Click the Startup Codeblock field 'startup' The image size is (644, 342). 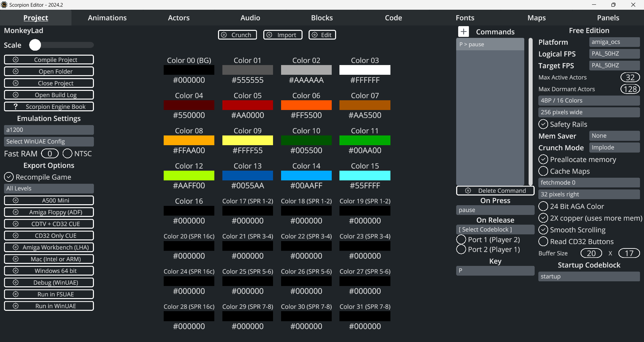point(589,277)
